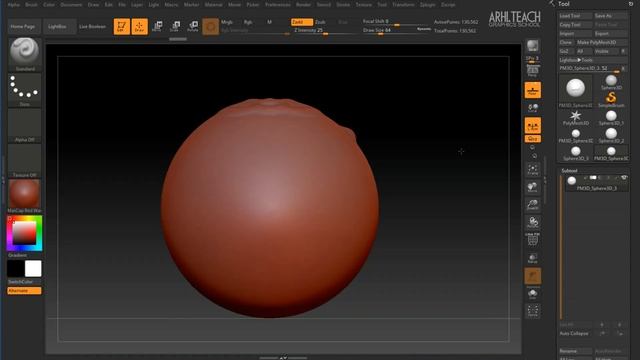
Task: Open the Dots stroke type selector
Action: 24,90
